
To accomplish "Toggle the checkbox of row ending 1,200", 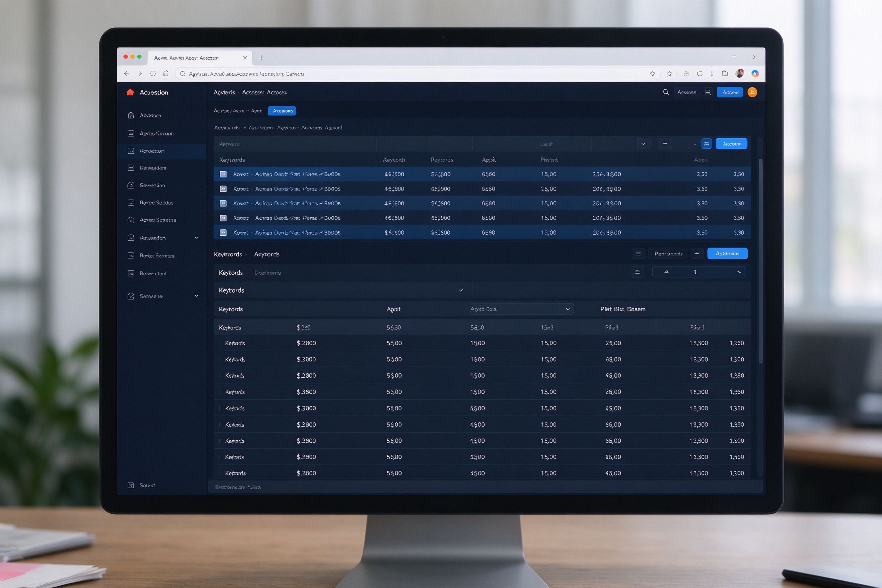I will pyautogui.click(x=219, y=473).
